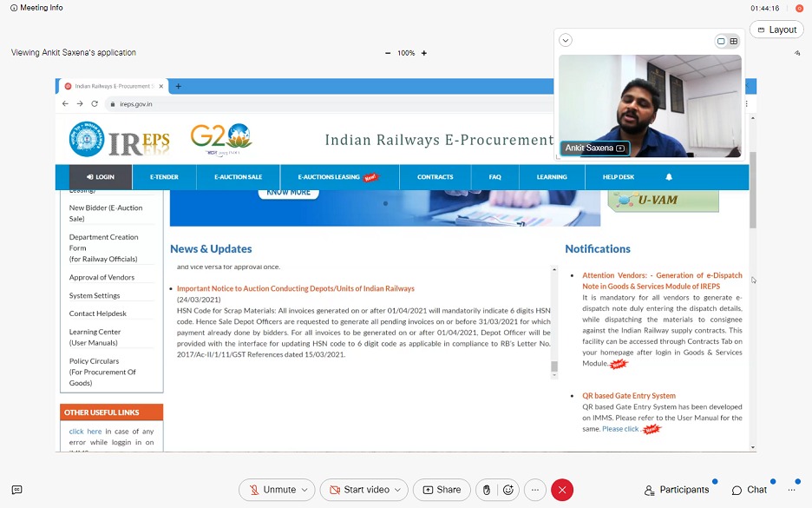Open Learning Center (User Manuals) link
This screenshot has height=508, width=812.
(x=95, y=337)
